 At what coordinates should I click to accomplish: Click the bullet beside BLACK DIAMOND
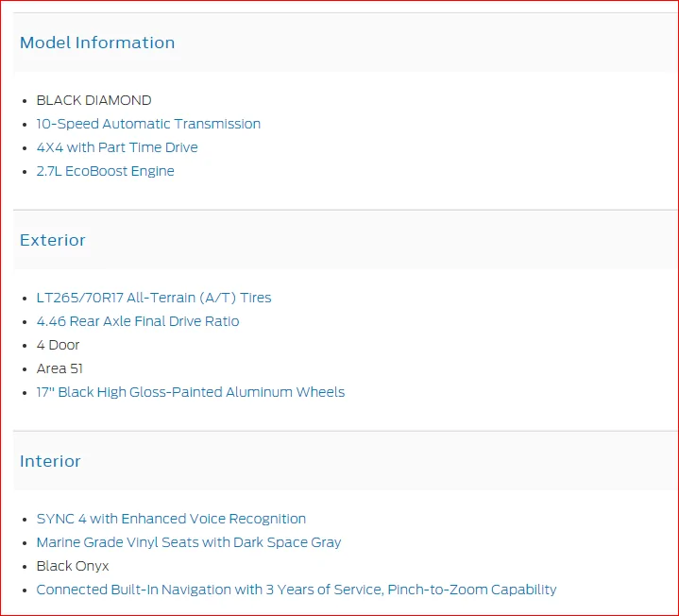pyautogui.click(x=25, y=101)
